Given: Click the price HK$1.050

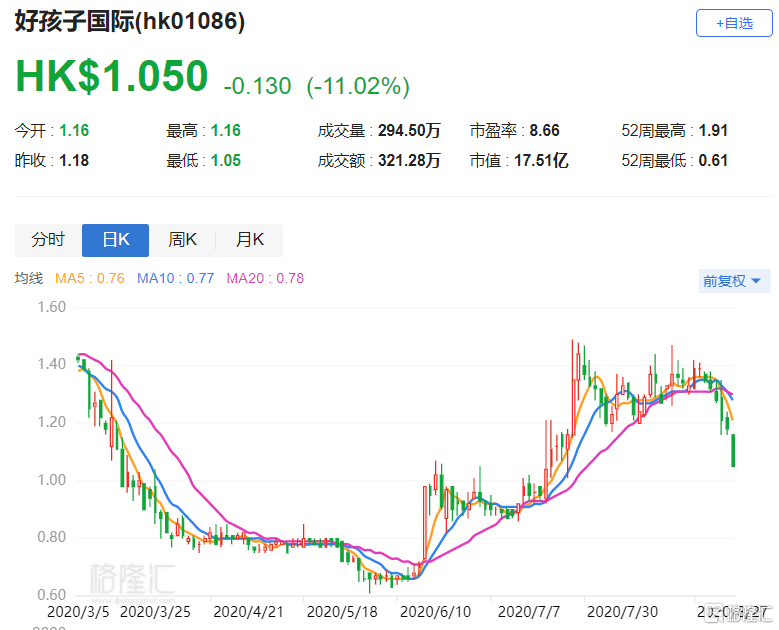Looking at the screenshot, I should [x=112, y=76].
